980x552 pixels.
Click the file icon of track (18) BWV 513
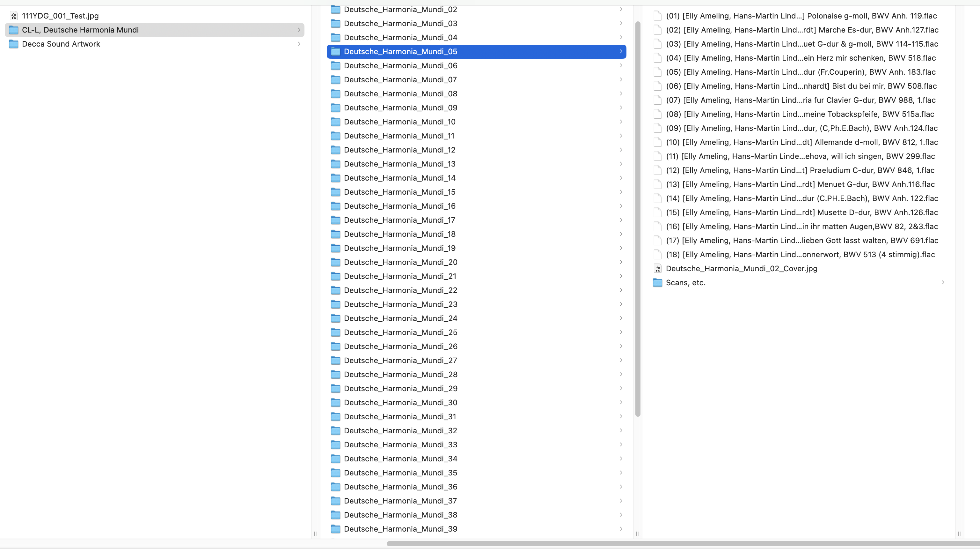coord(657,254)
